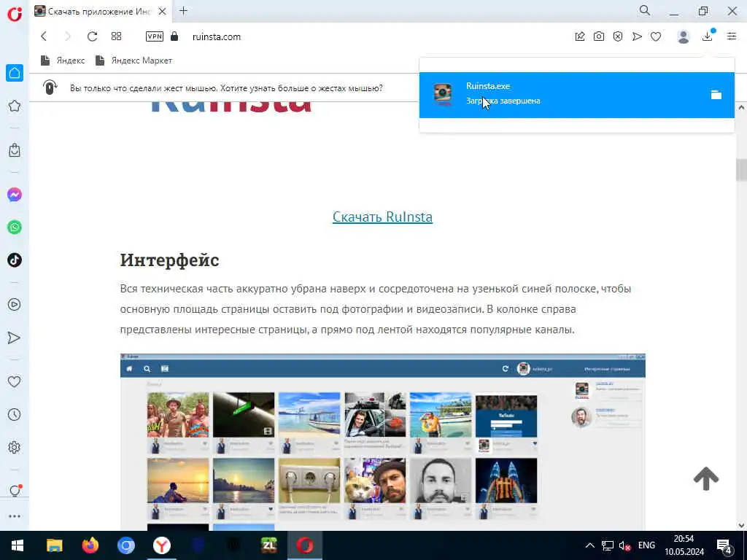Switch ENG input language indicator
This screenshot has height=560, width=747.
point(646,545)
